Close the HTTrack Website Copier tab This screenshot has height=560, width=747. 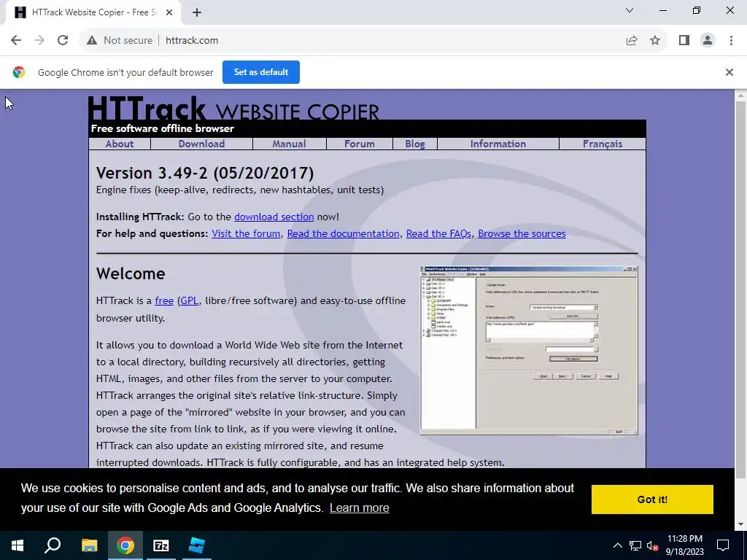coord(169,12)
